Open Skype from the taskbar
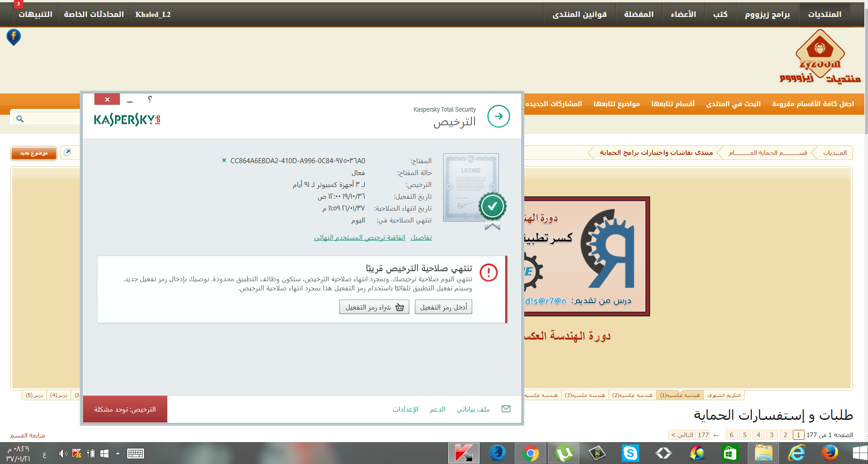 tap(630, 453)
